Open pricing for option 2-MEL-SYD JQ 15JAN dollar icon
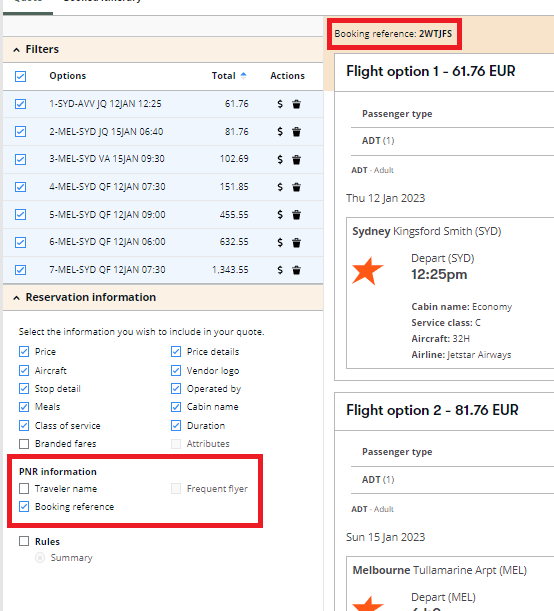 (x=280, y=132)
